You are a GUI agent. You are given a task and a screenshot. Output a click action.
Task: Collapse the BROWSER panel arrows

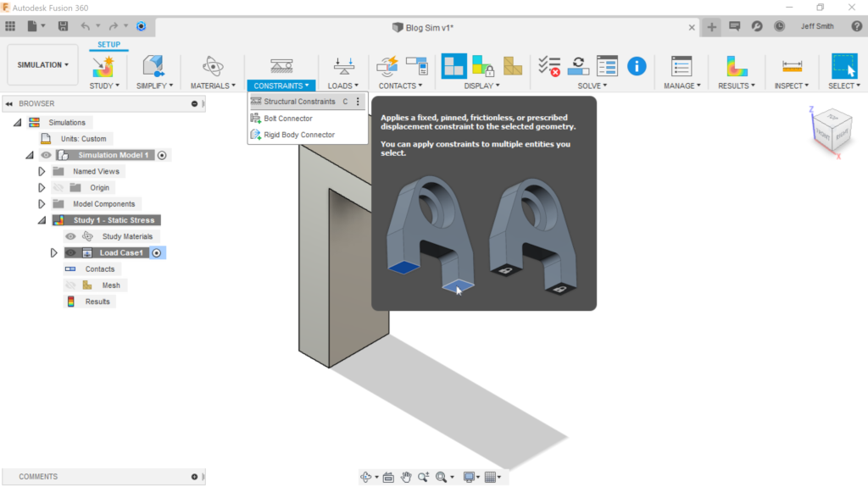[x=8, y=103]
